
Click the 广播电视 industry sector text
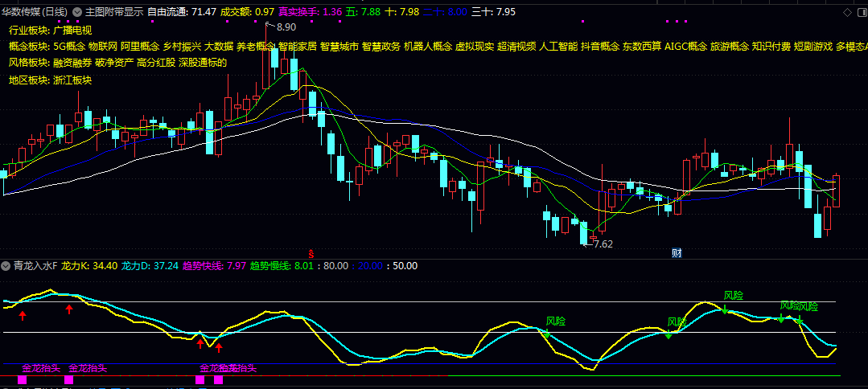72,30
